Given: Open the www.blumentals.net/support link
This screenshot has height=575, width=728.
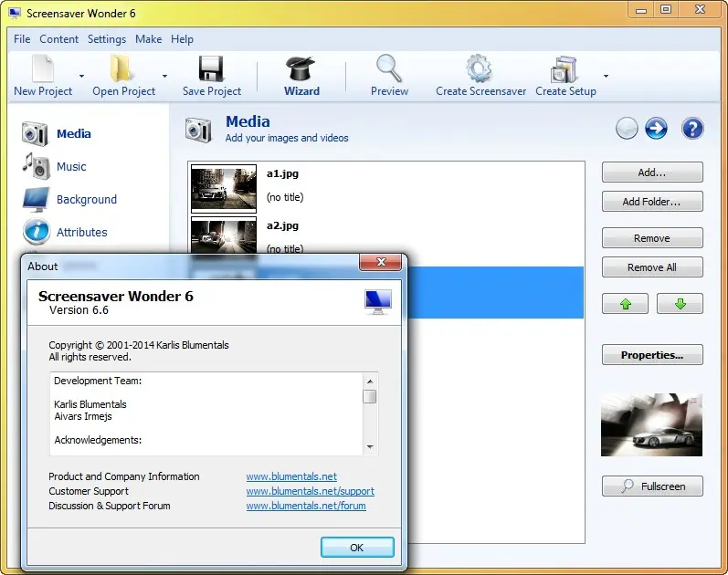Looking at the screenshot, I should (311, 491).
